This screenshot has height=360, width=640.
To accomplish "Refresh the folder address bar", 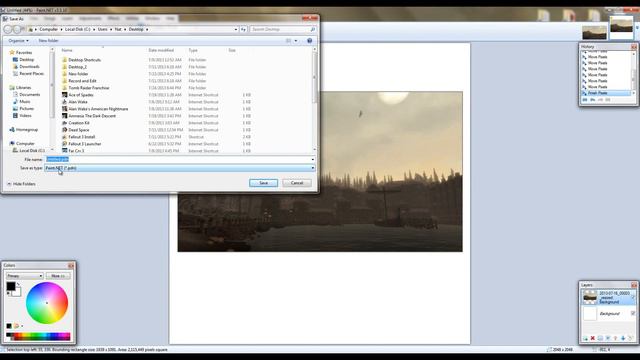I will click(x=243, y=29).
